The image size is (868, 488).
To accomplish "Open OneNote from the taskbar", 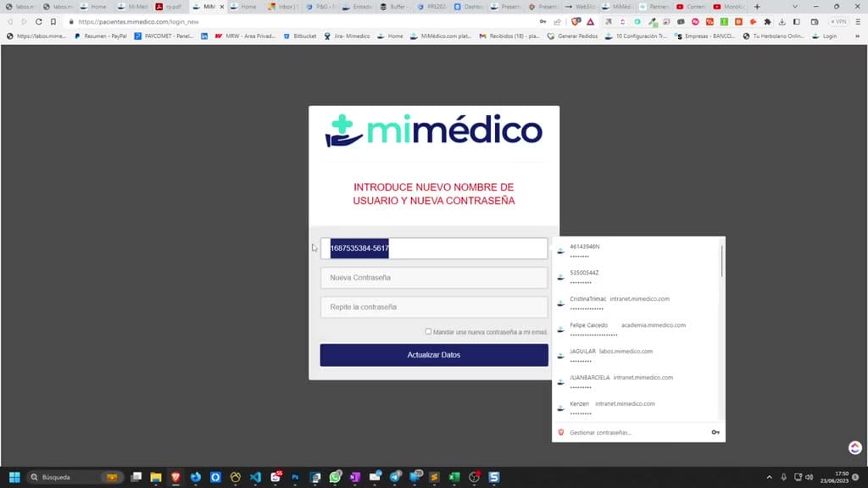I will point(355,477).
